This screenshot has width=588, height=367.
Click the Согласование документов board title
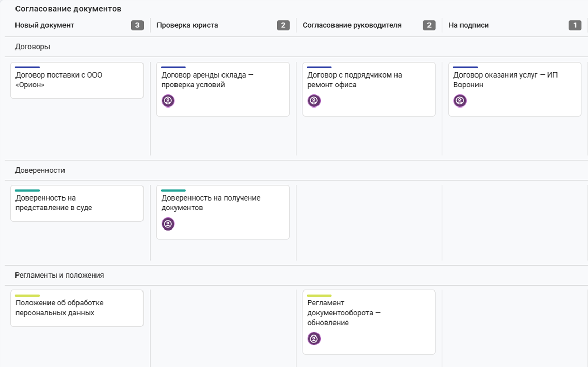pos(68,9)
